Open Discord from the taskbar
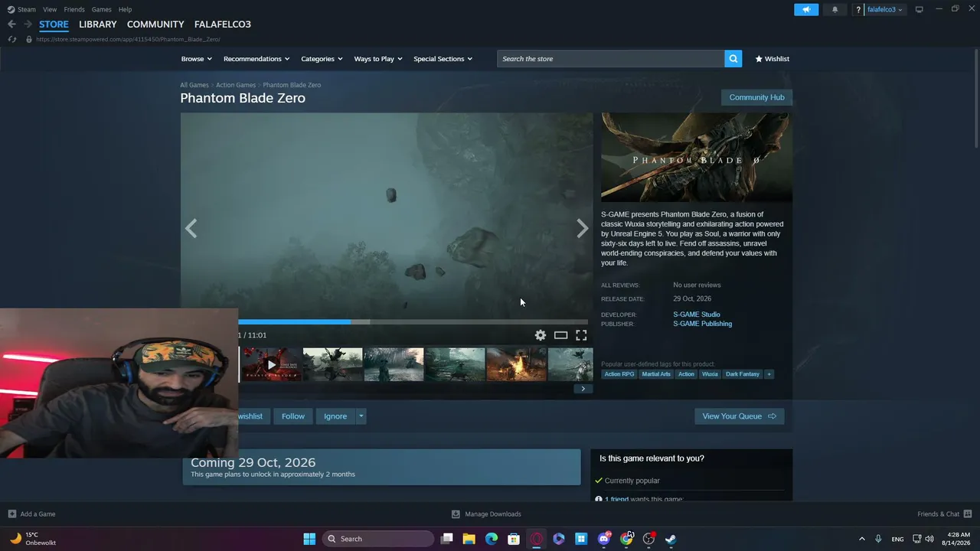Viewport: 980px width, 551px height. (604, 539)
